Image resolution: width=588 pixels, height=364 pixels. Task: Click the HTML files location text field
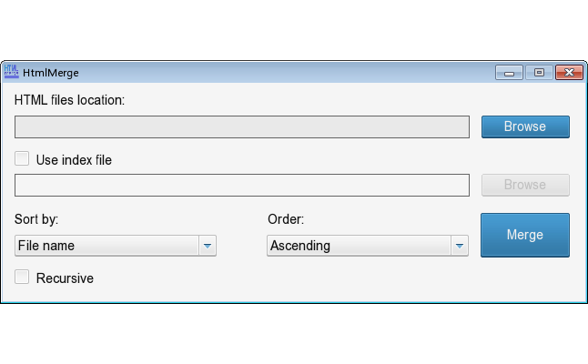[x=242, y=126]
